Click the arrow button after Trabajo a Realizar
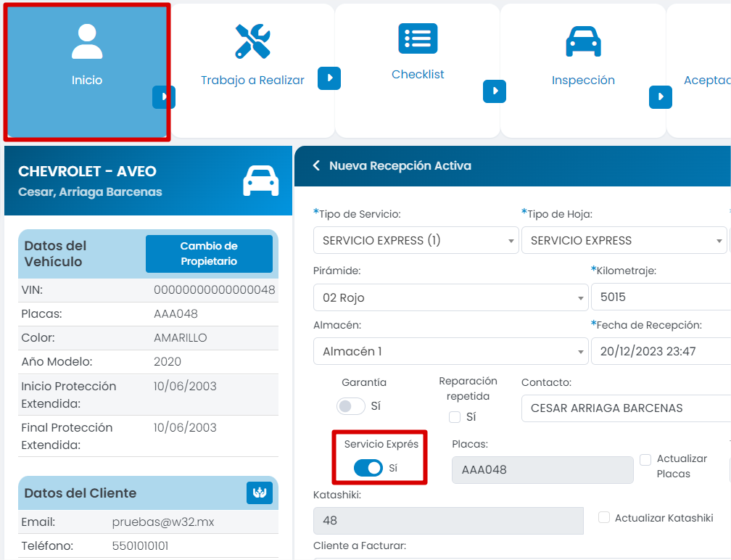The image size is (731, 560). [x=329, y=78]
